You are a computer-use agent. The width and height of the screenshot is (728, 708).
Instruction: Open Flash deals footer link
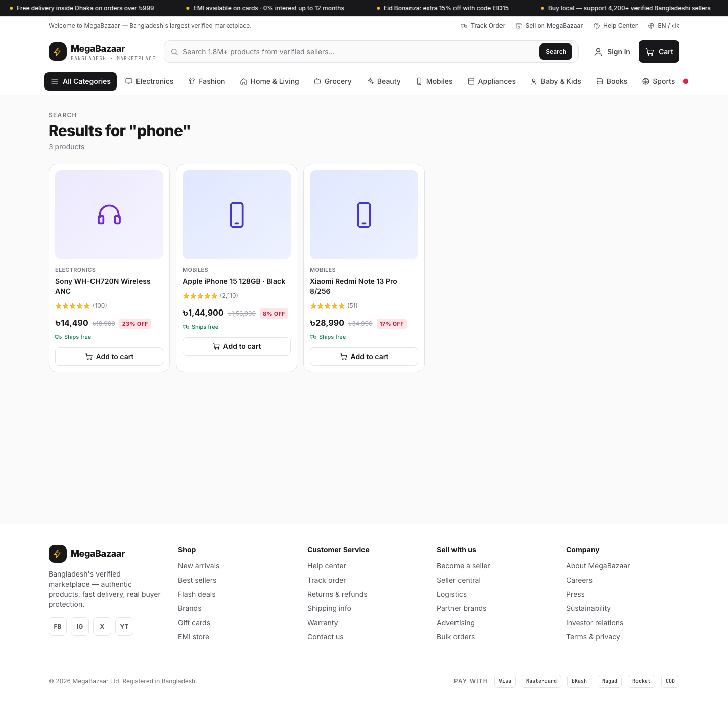[197, 594]
